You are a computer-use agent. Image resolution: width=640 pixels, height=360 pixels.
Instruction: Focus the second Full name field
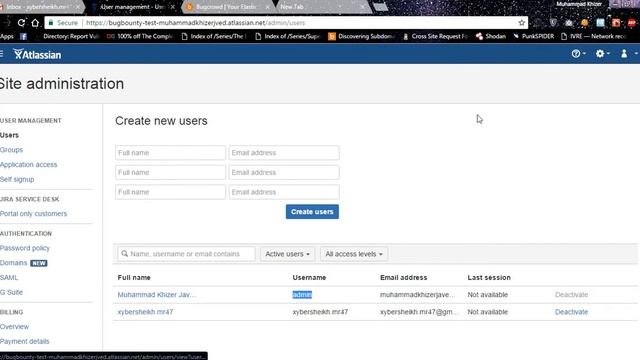coord(170,172)
